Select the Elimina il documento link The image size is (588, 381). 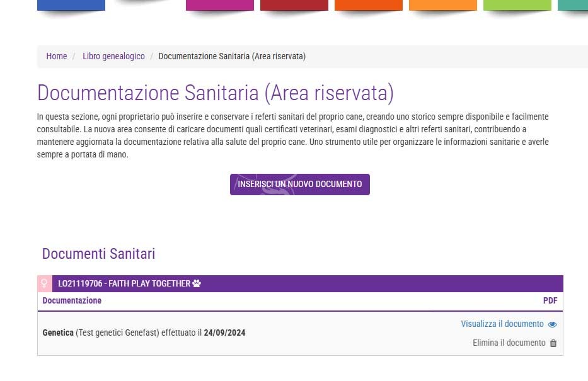point(509,343)
